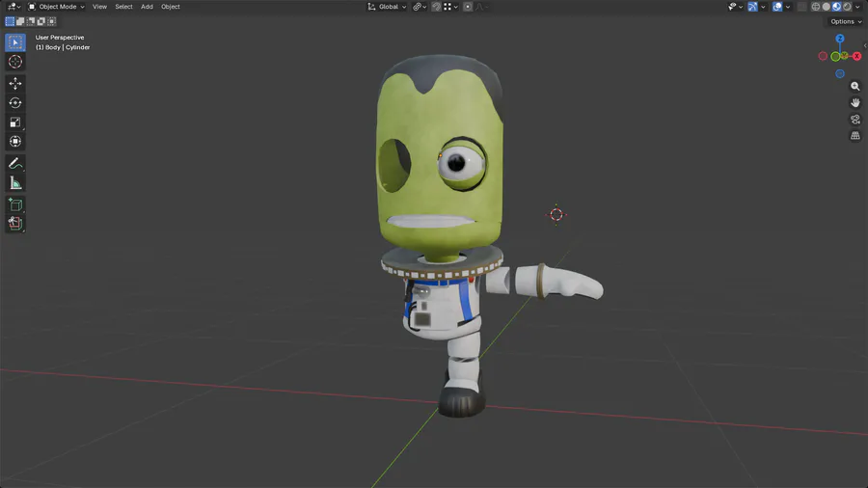The image size is (868, 488).
Task: Set selection mode to extend
Action: (x=20, y=21)
